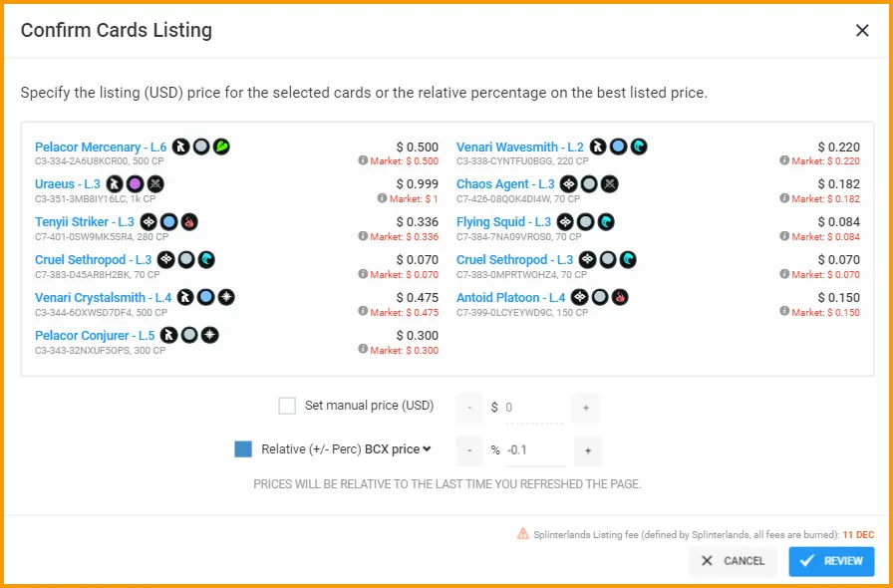This screenshot has width=893, height=588.
Task: Click the edition icon beside Chaos Agent
Action: click(x=568, y=184)
